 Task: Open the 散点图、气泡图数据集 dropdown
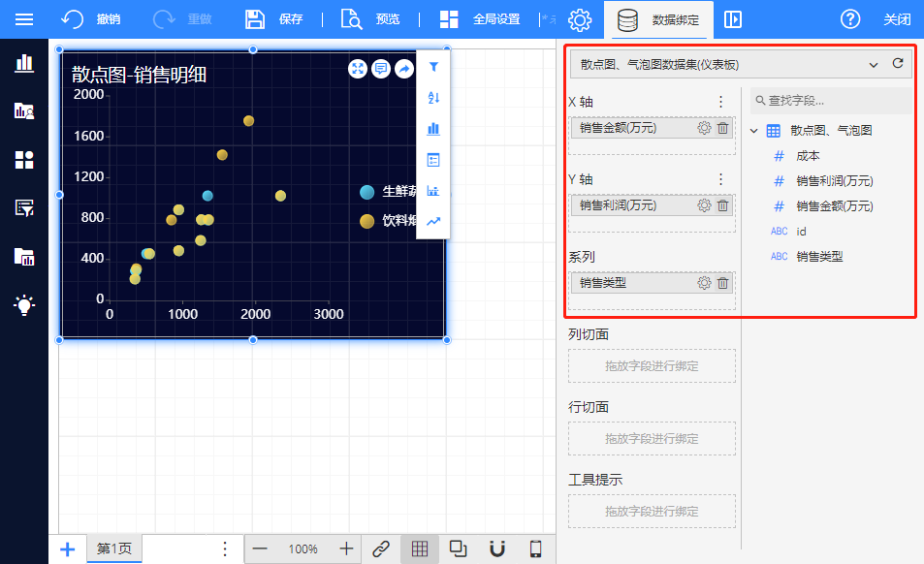[x=728, y=64]
